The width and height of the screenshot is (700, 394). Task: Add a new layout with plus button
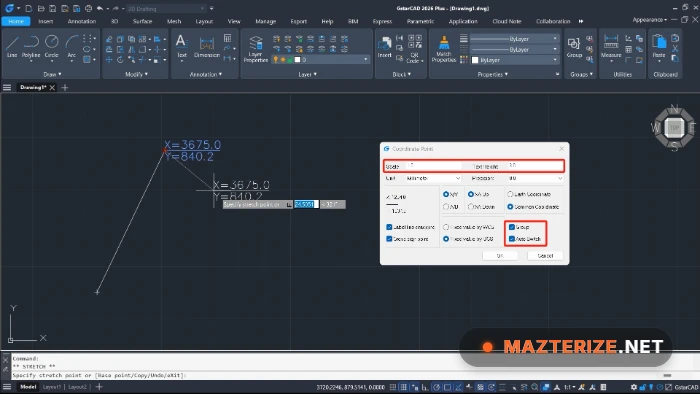(99, 387)
